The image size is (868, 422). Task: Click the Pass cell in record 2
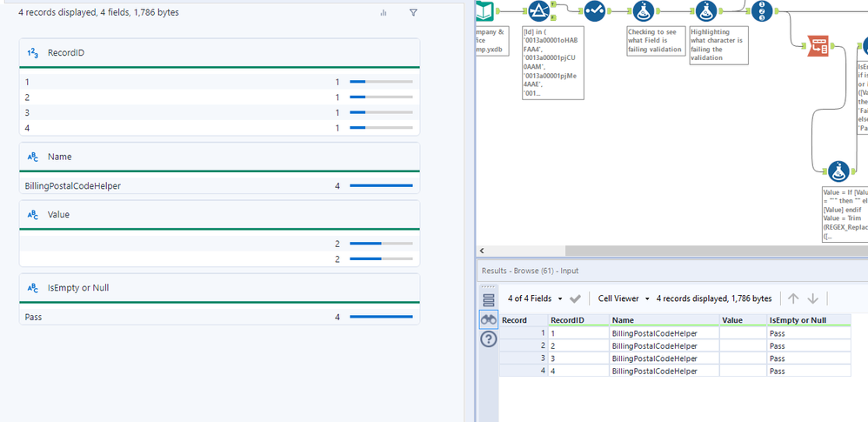click(809, 346)
